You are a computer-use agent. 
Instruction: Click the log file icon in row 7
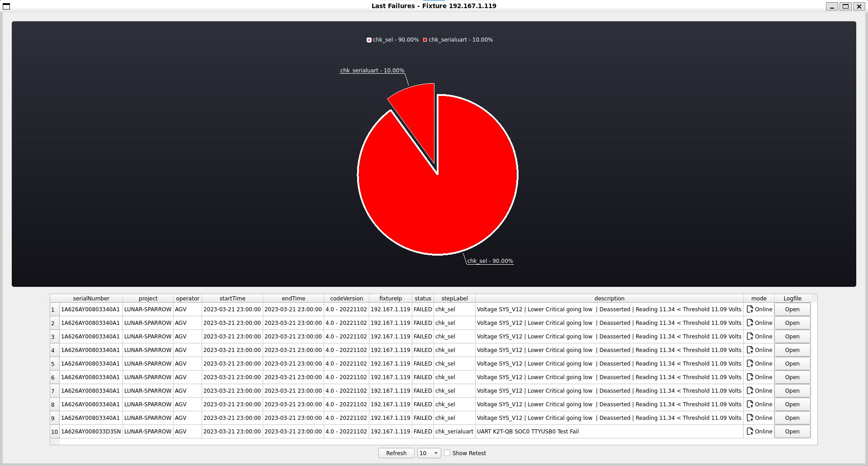tap(750, 391)
